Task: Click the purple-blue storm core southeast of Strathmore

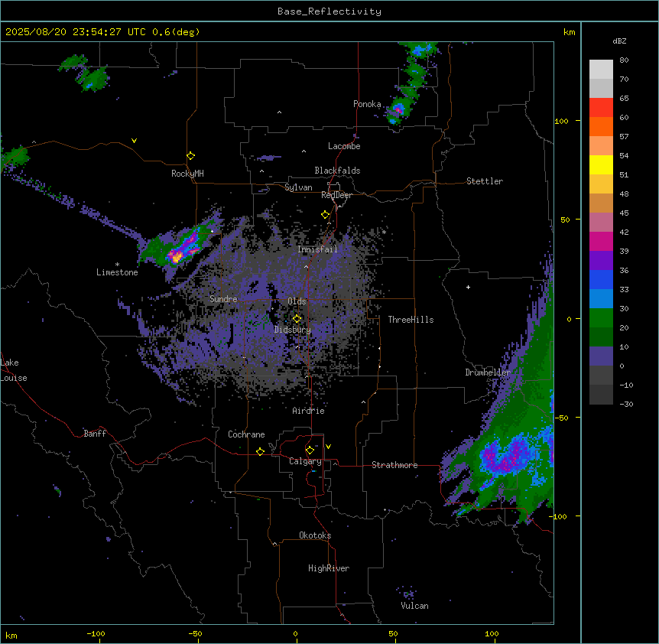Action: [x=506, y=457]
